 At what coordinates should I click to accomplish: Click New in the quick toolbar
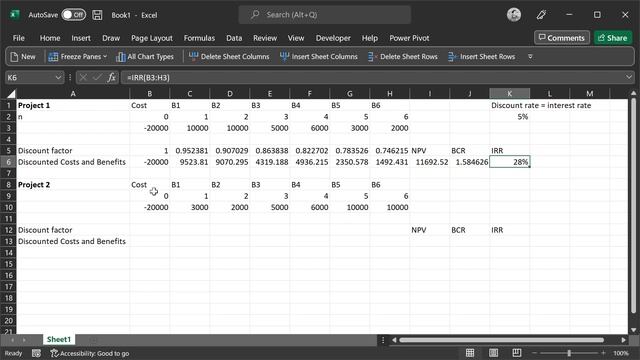[x=23, y=57]
